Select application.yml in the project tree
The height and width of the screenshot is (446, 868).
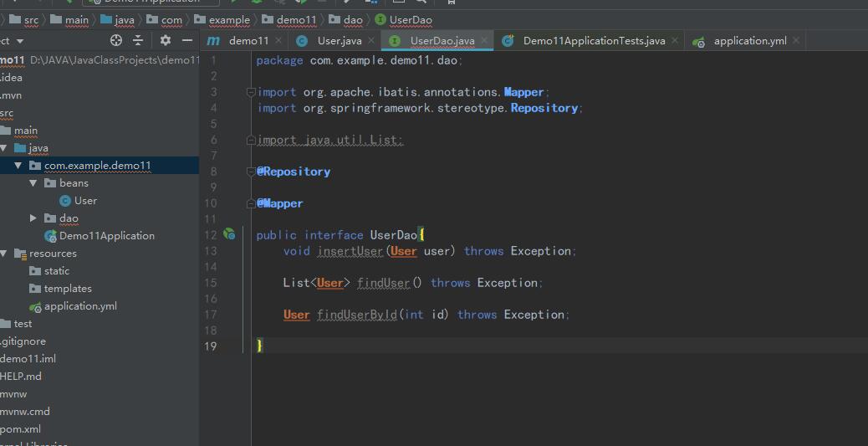click(80, 306)
